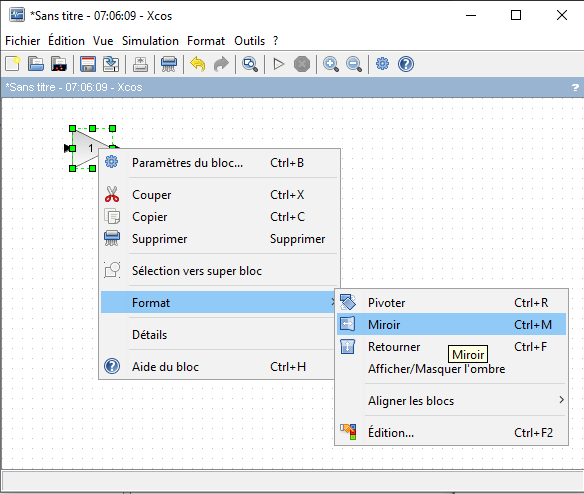
Task: Stop the simulation with the grey stop icon
Action: [x=302, y=64]
